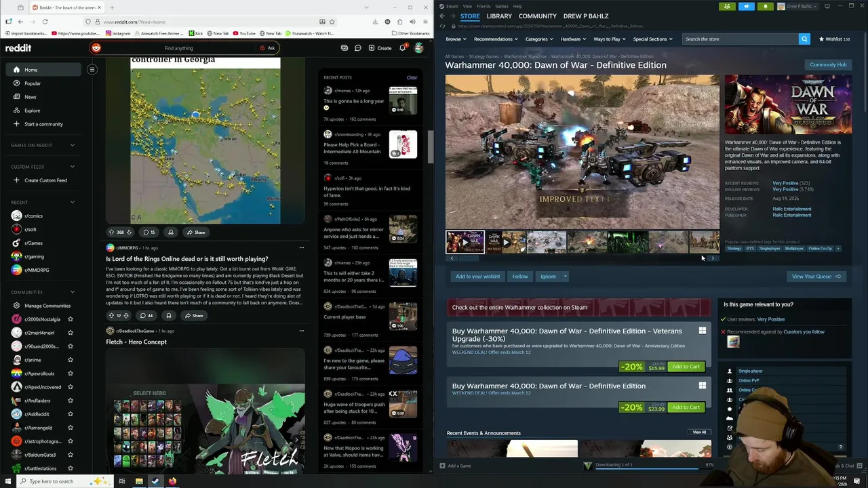Open Ignore dropdown arrow on Steam
Image resolution: width=868 pixels, height=488 pixels.
pos(565,277)
